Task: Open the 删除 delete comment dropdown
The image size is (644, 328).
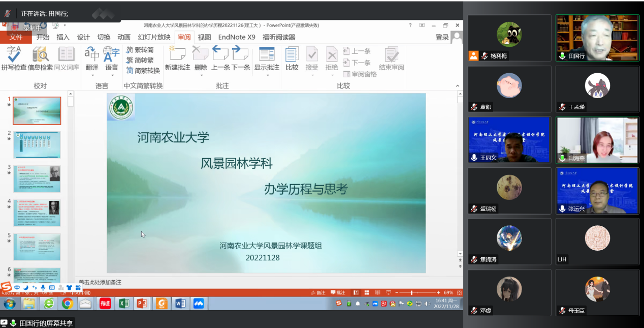Action: click(x=201, y=75)
